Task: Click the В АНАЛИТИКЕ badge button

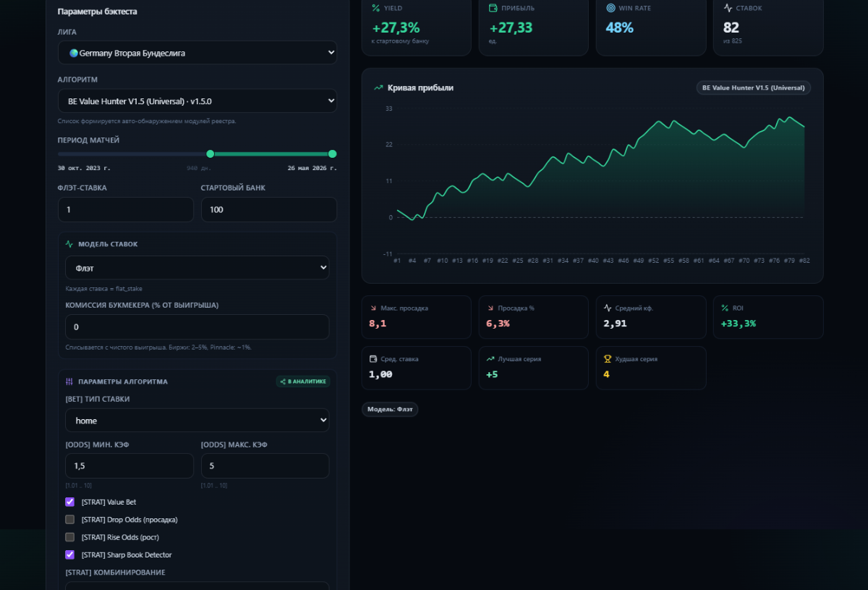Action: point(303,382)
